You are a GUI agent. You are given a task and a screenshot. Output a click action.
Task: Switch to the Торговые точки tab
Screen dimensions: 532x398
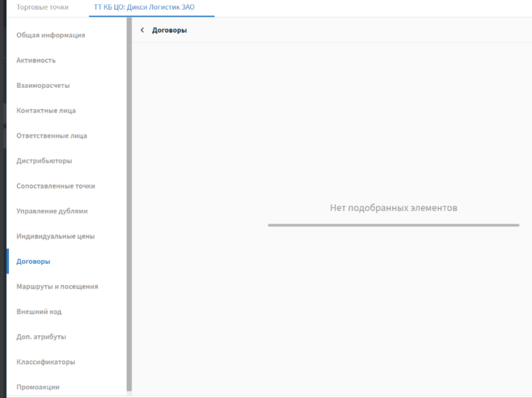[x=42, y=7]
